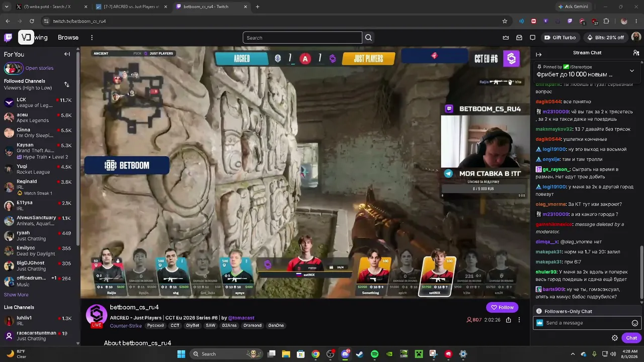
Task: Open OBS Studio from the taskbar
Action: (330, 354)
